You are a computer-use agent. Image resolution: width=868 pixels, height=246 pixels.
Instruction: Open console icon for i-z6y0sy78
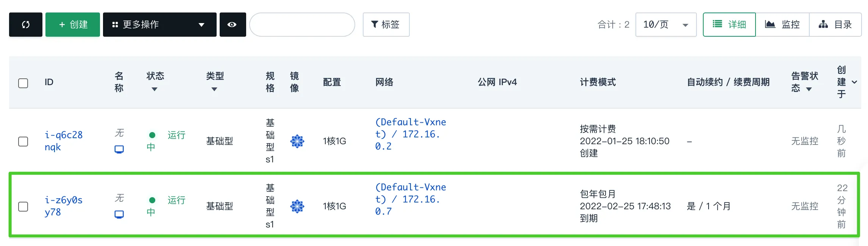tap(119, 215)
